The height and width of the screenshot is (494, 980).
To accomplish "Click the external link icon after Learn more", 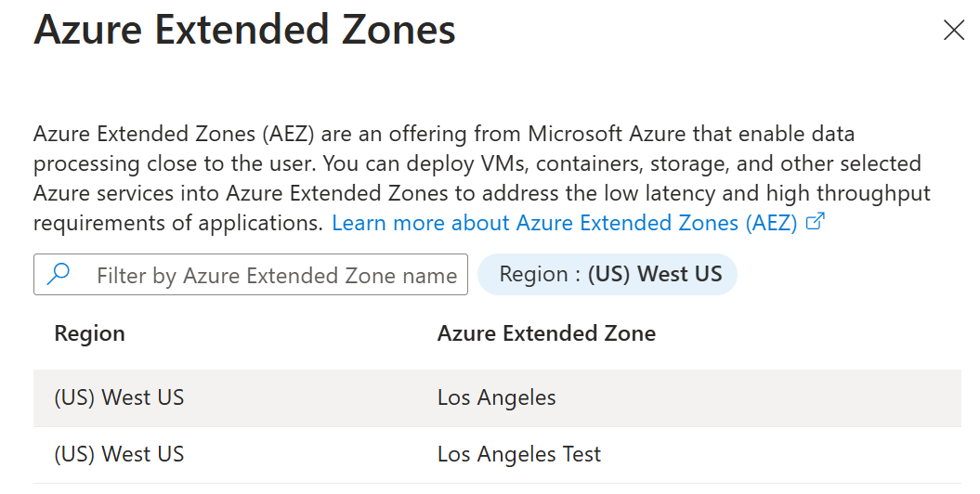I will click(x=816, y=222).
